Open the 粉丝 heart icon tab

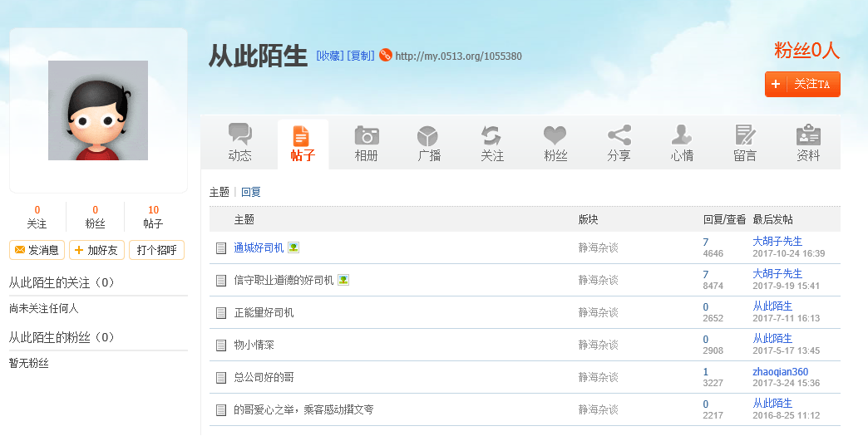(555, 135)
